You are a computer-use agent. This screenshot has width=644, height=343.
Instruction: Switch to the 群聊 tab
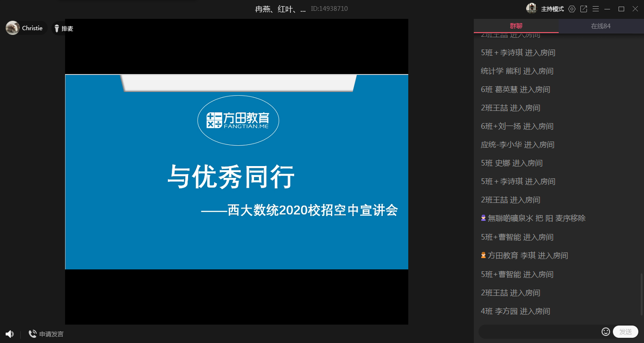point(516,26)
